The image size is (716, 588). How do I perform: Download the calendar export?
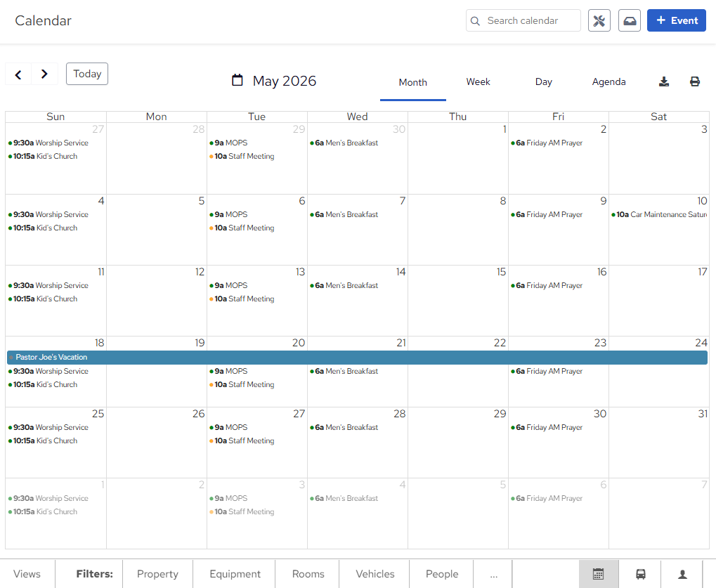pyautogui.click(x=663, y=81)
